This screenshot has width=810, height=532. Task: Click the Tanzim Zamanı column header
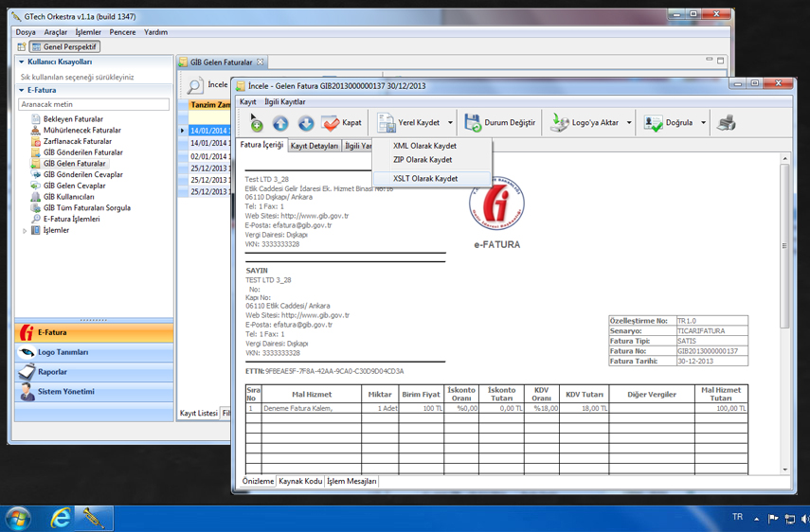(x=210, y=105)
